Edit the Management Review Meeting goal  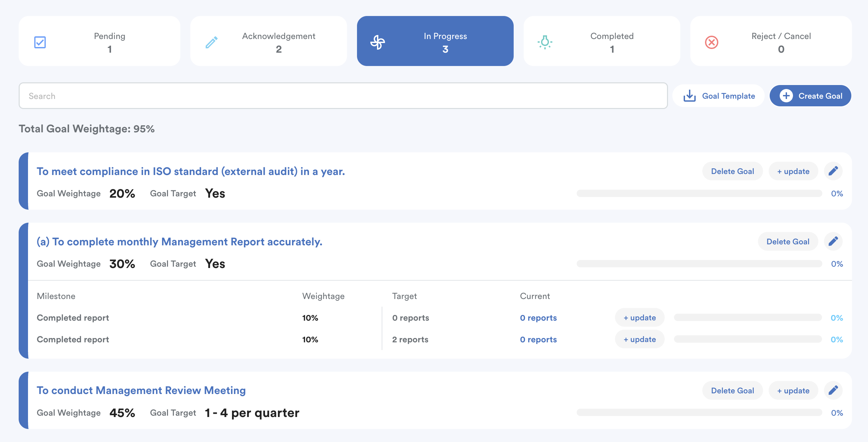tap(833, 390)
